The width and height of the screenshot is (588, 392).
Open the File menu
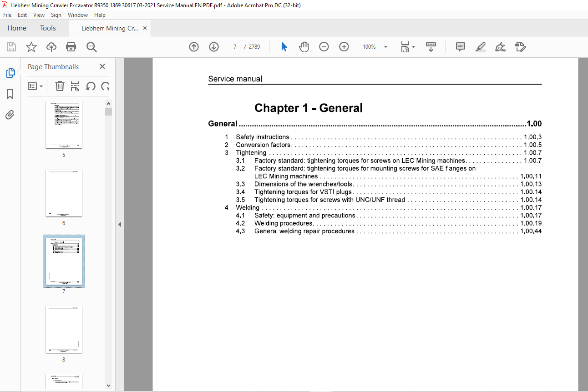[x=7, y=15]
